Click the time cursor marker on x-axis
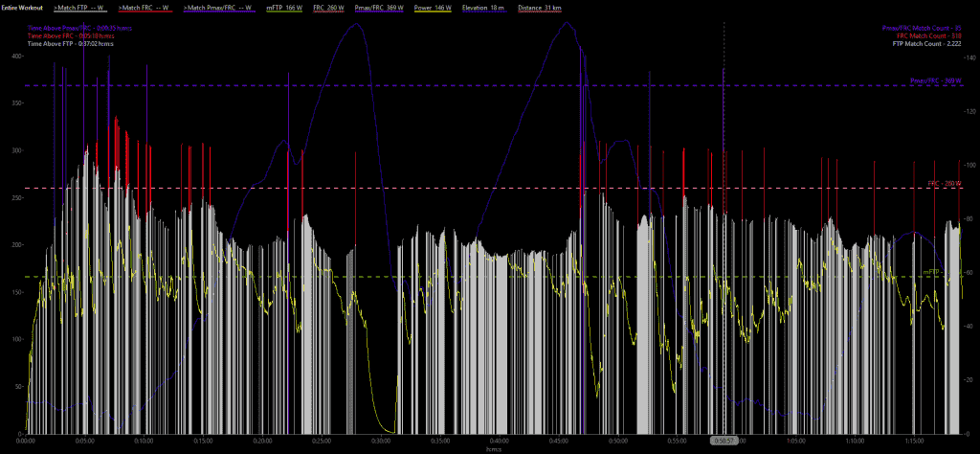The height and width of the screenshot is (454, 980). (x=724, y=441)
